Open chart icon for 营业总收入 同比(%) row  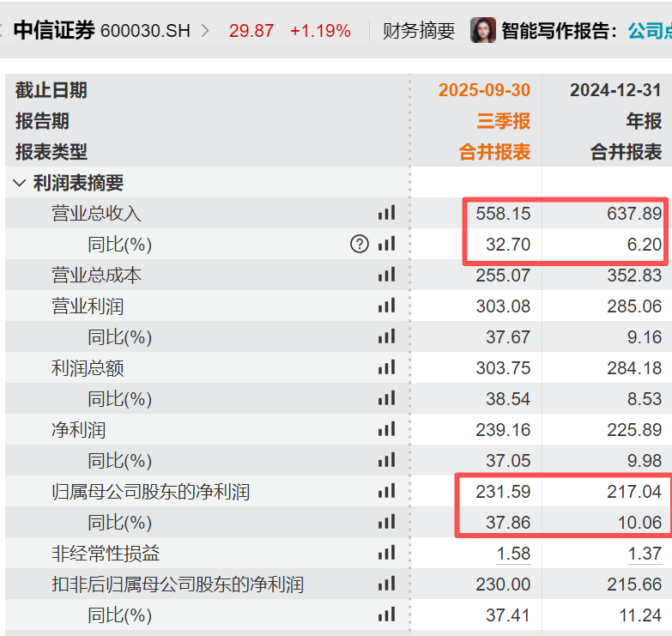[386, 244]
